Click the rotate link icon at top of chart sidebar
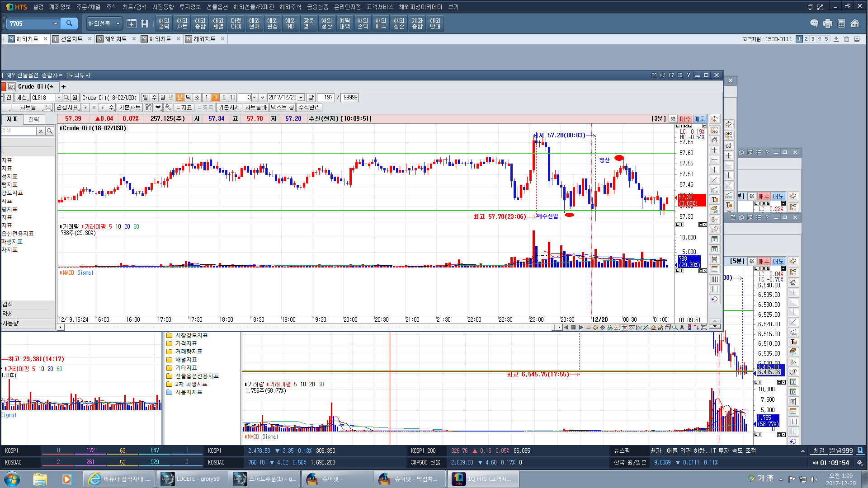 (714, 119)
